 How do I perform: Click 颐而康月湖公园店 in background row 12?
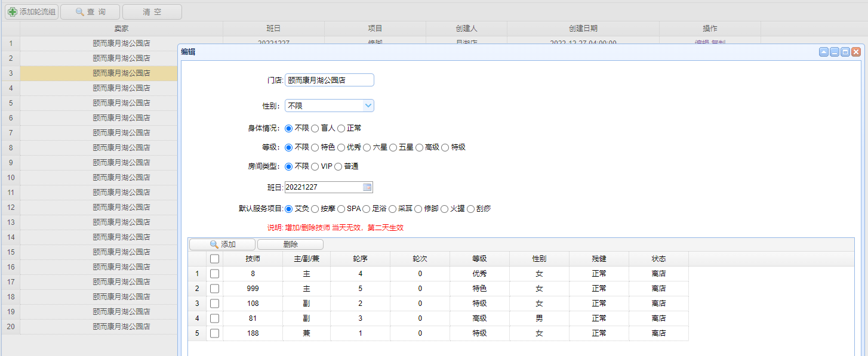pyautogui.click(x=122, y=208)
